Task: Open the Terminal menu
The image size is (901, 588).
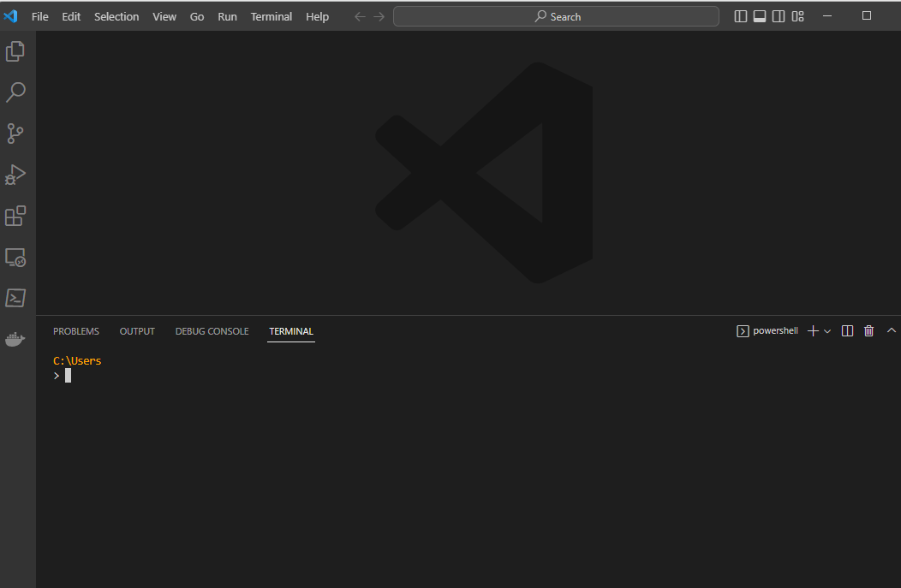Action: coord(271,16)
